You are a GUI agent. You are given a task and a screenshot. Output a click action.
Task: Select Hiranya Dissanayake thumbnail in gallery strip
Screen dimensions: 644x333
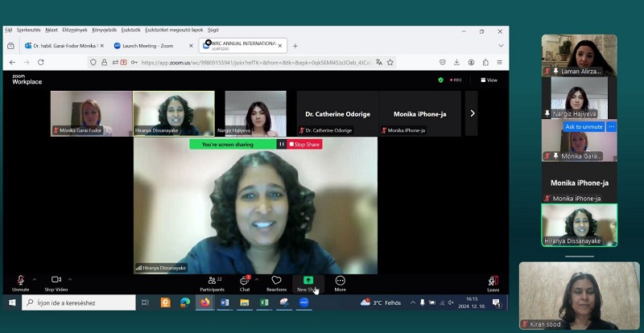(174, 113)
